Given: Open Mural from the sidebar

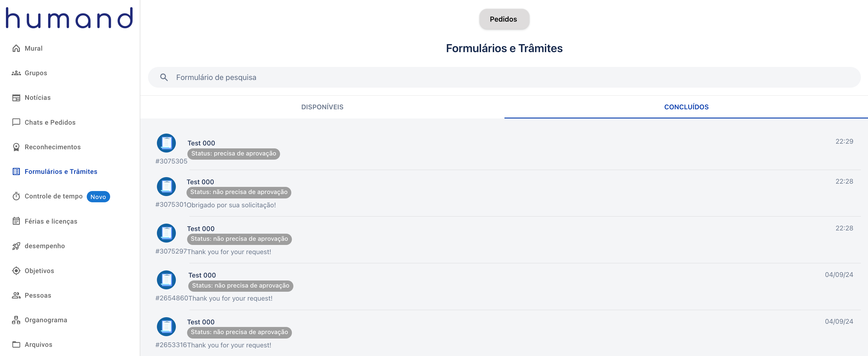Looking at the screenshot, I should pos(34,48).
